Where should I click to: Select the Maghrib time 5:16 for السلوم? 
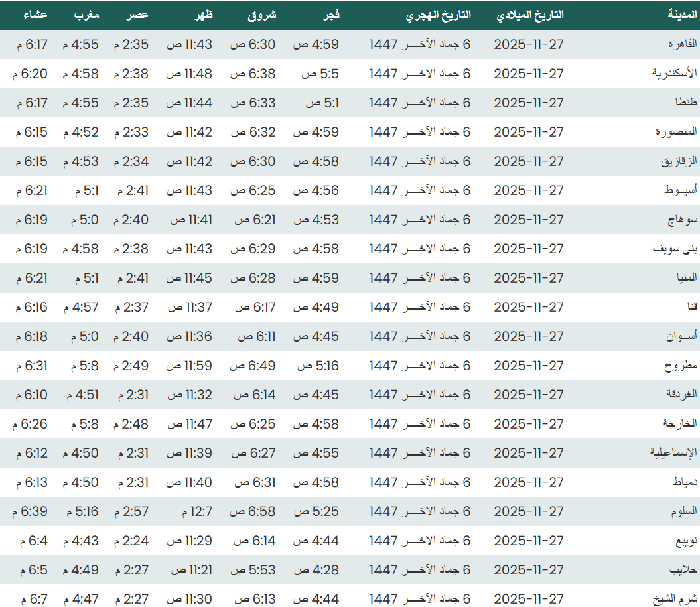(x=82, y=511)
